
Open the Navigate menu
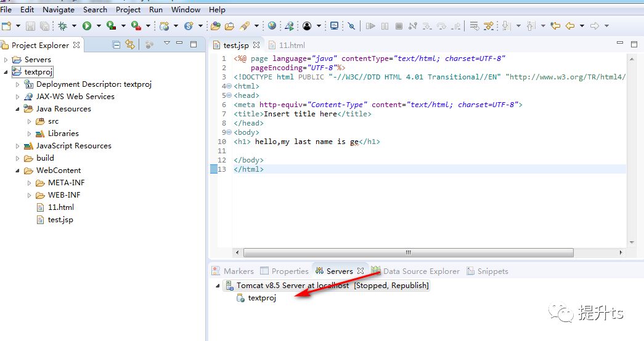point(59,9)
